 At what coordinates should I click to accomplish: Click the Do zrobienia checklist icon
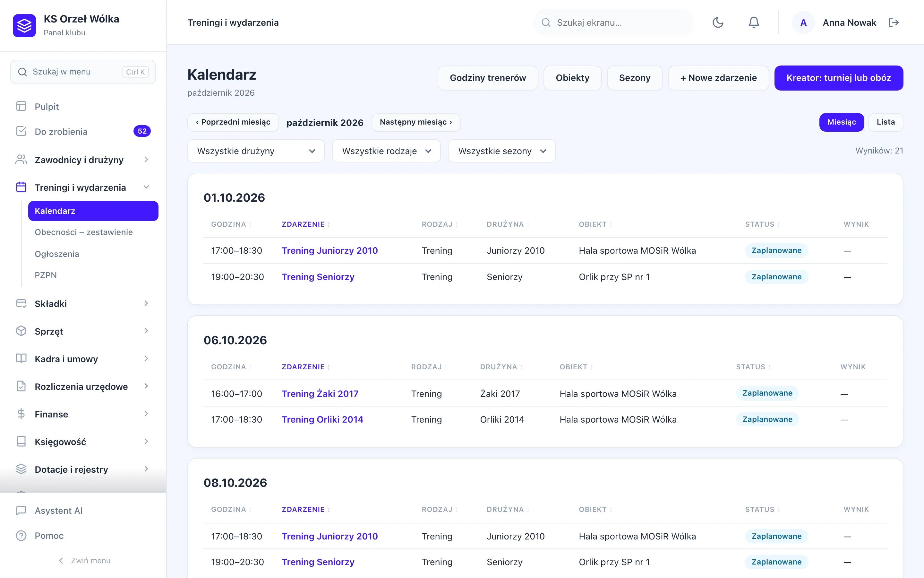click(21, 132)
